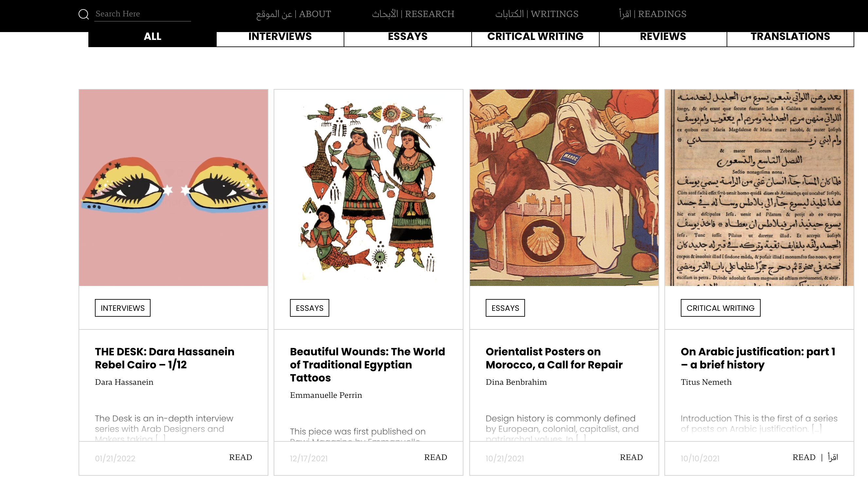
Task: Open the Arabic manuscript page thumbnail
Action: [x=759, y=187]
